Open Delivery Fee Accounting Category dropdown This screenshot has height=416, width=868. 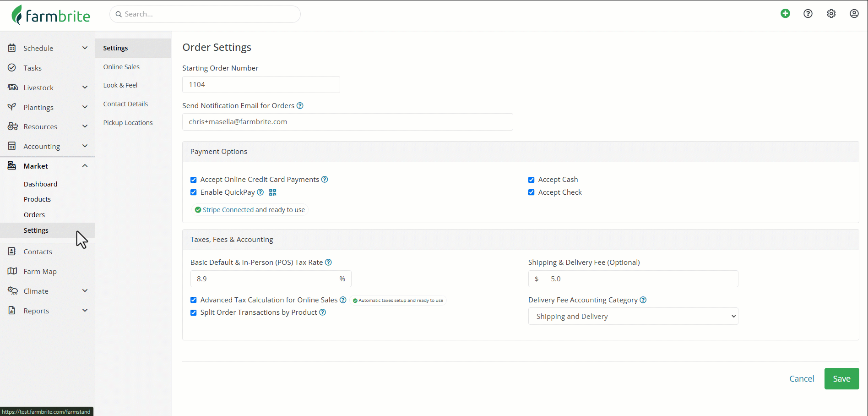633,316
